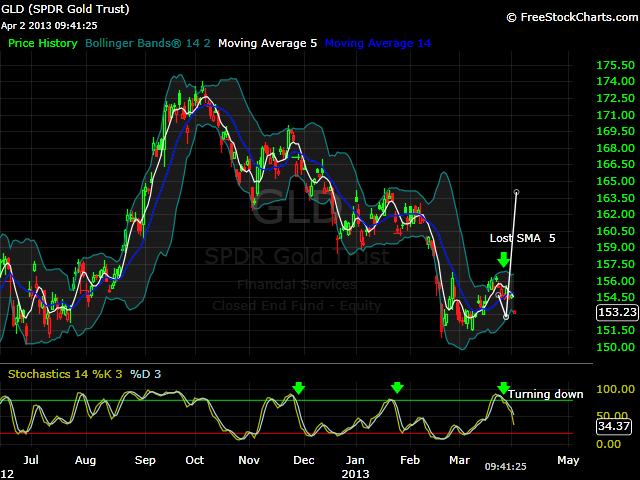The height and width of the screenshot is (480, 640).
Task: Open the Bollinger Bands 14 2 indicator label
Action: pos(148,43)
